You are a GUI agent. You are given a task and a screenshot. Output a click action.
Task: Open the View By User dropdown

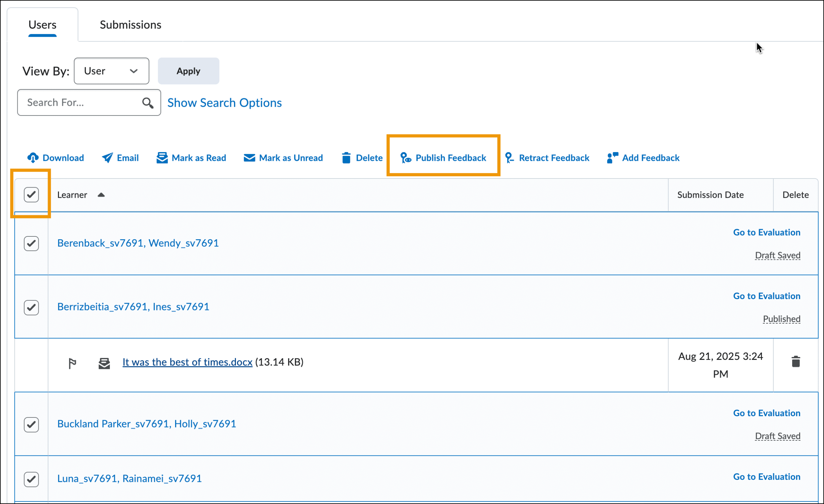click(111, 71)
